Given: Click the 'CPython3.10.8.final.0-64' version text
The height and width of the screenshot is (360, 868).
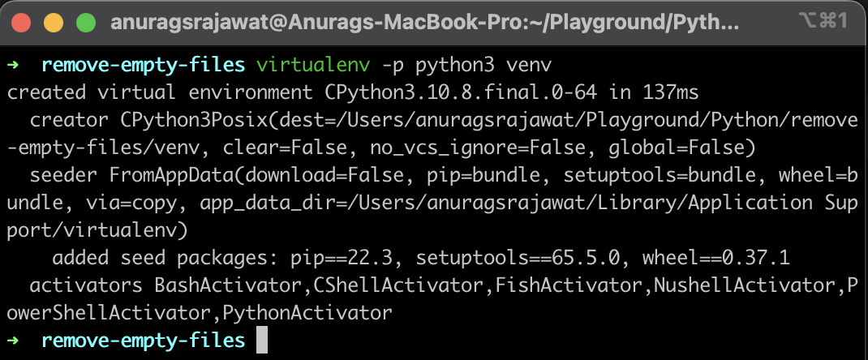Looking at the screenshot, I should [x=461, y=93].
